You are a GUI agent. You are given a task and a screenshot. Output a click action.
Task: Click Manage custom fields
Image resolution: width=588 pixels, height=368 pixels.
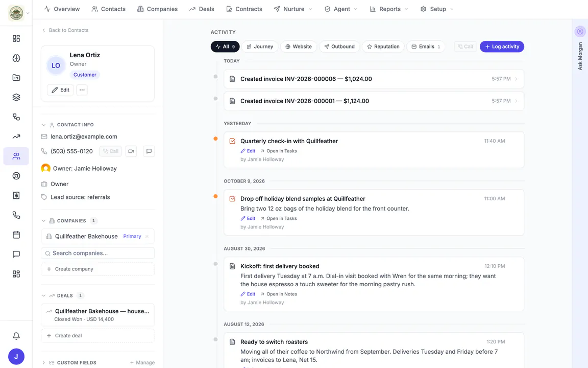click(x=142, y=363)
